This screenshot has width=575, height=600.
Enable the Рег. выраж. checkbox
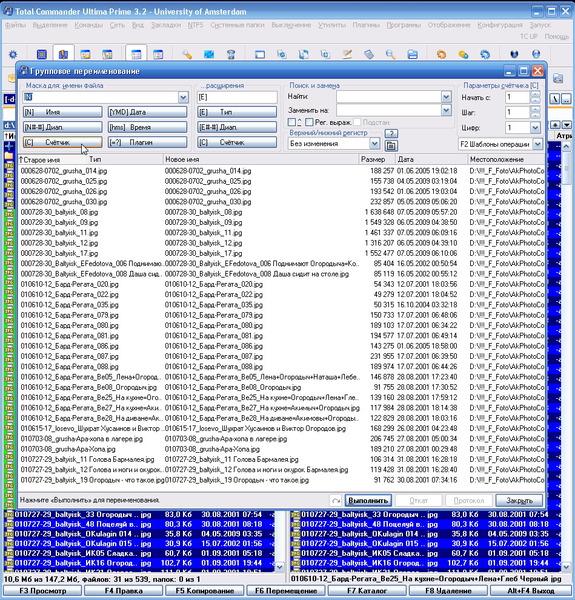tap(309, 122)
